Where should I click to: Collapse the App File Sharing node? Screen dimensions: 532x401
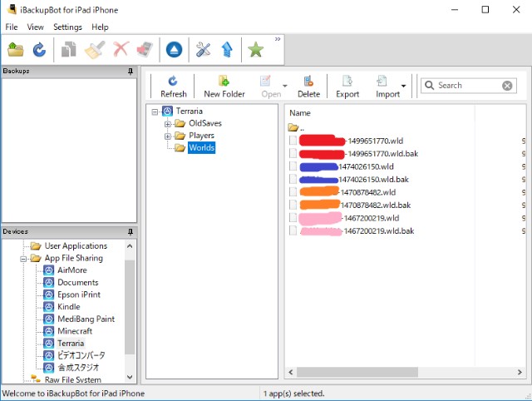[23, 259]
